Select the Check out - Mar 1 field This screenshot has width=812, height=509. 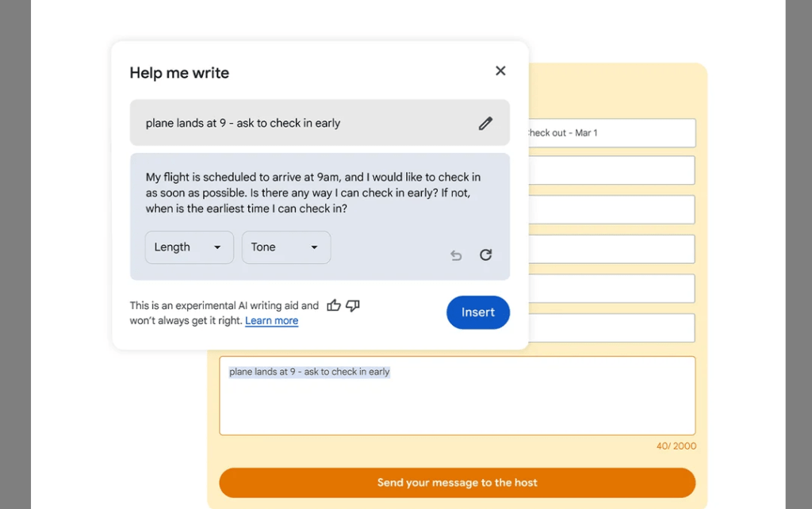click(x=611, y=133)
